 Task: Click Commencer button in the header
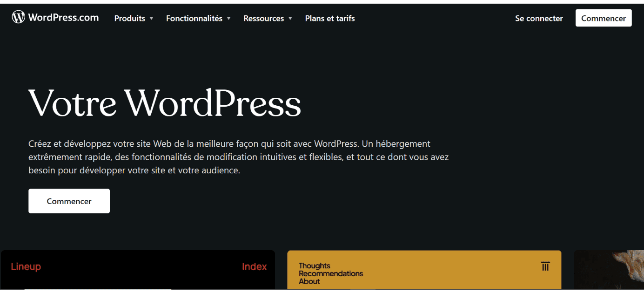(604, 18)
